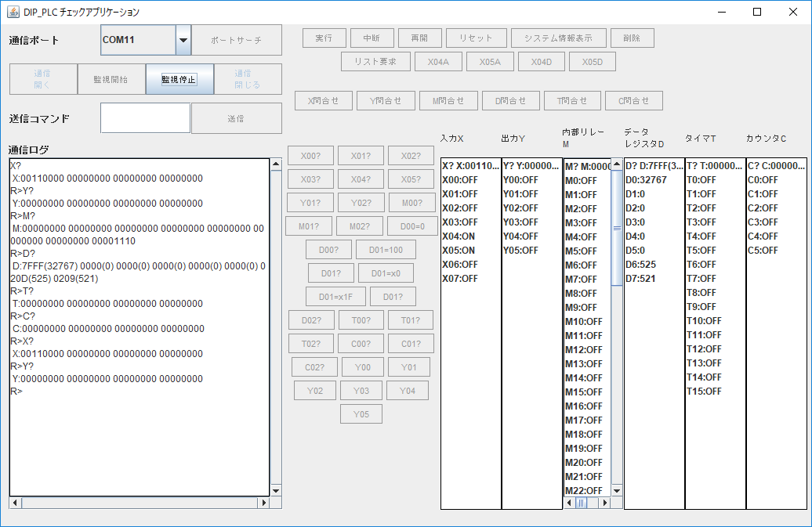Click communication log scroll-up arrow
Viewport: 812px width, 527px height.
coord(275,165)
